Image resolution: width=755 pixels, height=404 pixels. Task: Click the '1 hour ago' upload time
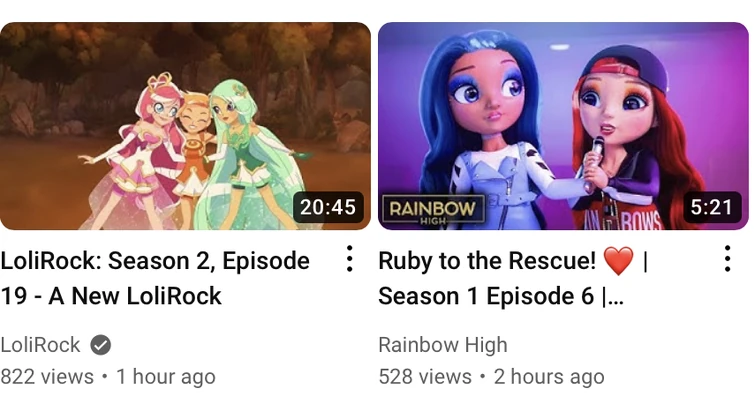(x=166, y=377)
